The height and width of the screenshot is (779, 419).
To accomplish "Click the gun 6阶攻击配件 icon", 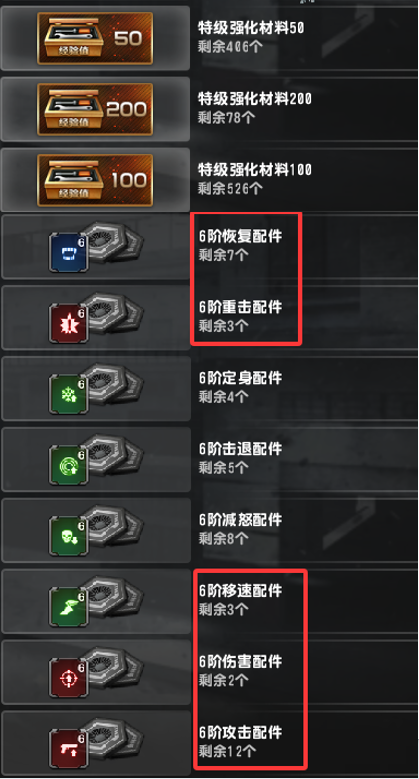I will (x=69, y=750).
